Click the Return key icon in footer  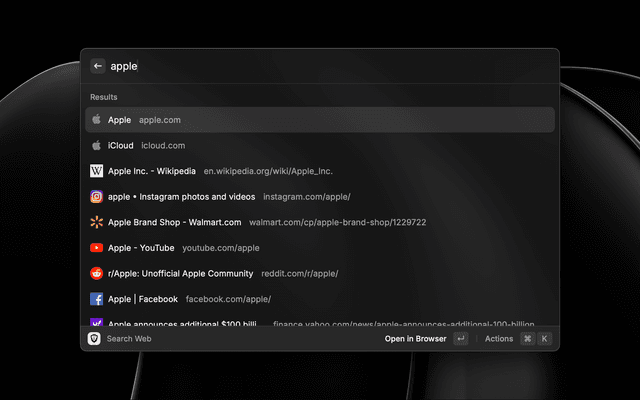click(x=460, y=339)
